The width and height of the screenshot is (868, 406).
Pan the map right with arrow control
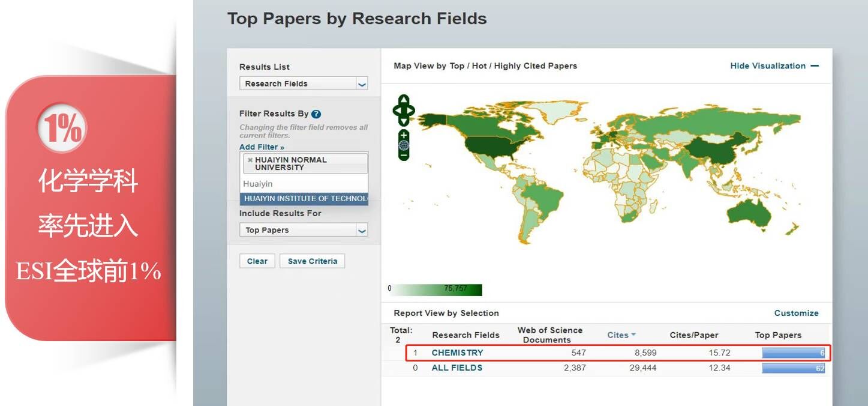[x=411, y=111]
